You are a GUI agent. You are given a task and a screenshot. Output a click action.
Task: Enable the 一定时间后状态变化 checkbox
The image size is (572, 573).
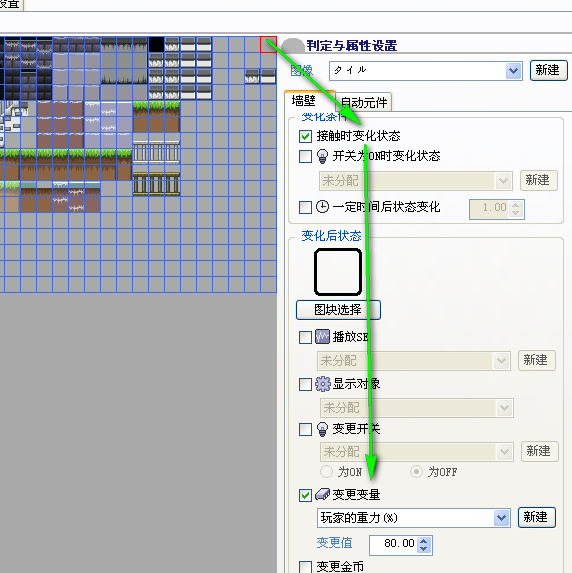pos(306,207)
